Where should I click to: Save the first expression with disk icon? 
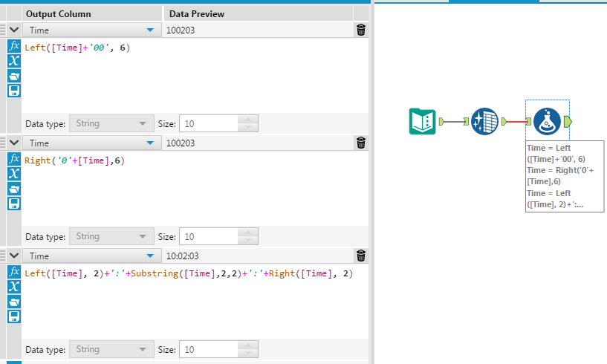click(14, 91)
